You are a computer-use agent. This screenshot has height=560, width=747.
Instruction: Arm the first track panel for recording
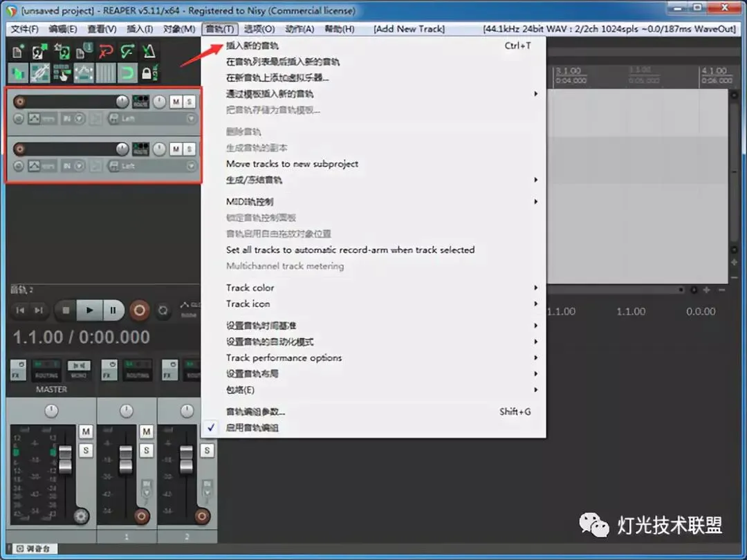click(x=19, y=102)
